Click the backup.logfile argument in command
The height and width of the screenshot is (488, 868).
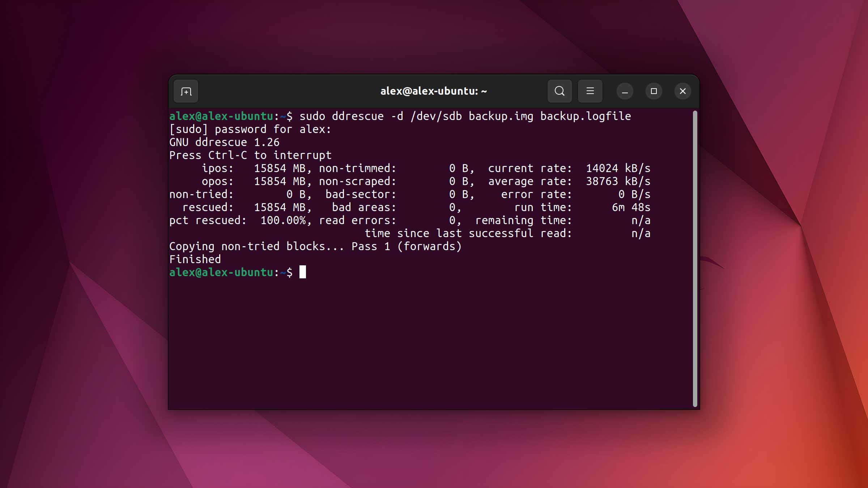(x=586, y=116)
